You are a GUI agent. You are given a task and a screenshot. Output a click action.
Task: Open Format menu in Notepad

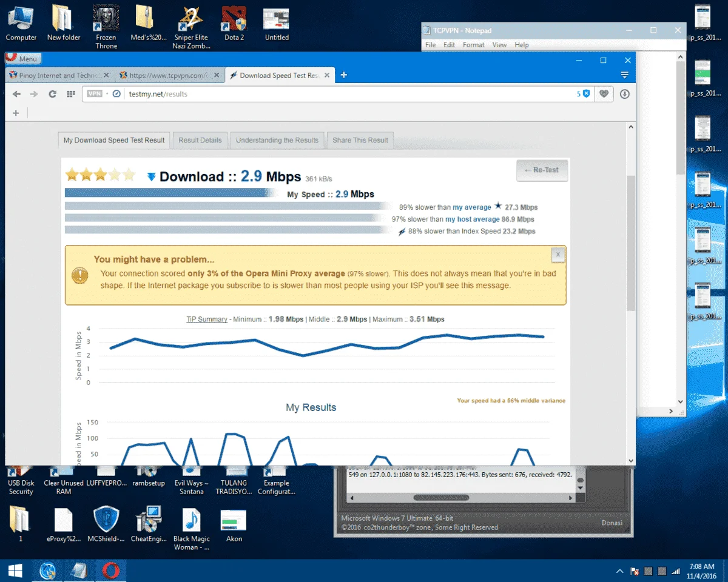[x=474, y=45]
